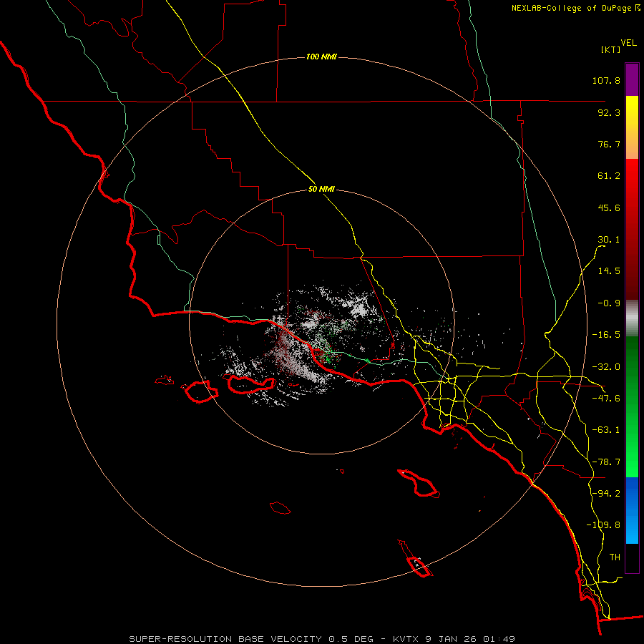Click the TH legend label
The height and width of the screenshot is (644, 644).
[x=615, y=557]
